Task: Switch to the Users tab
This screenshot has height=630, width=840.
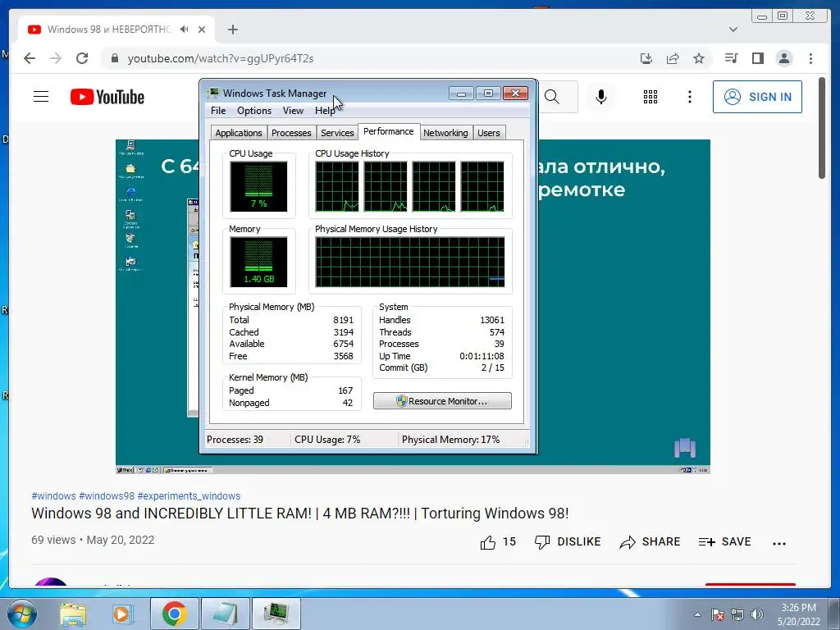Action: point(488,133)
